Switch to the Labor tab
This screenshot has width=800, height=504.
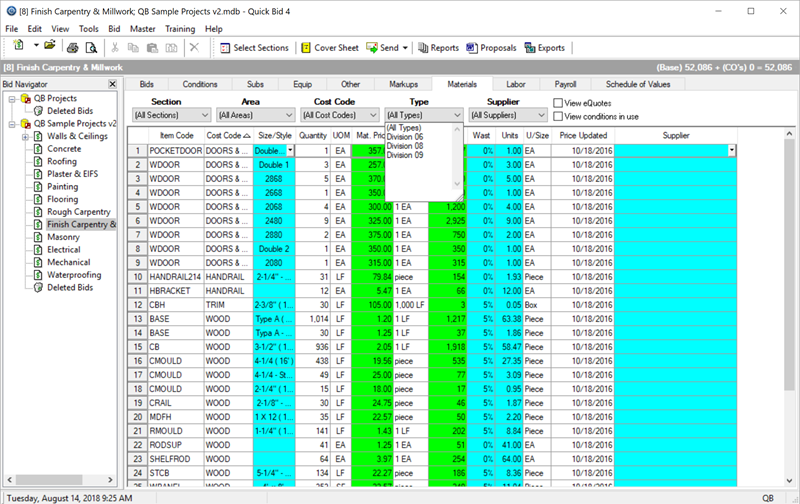(x=515, y=84)
